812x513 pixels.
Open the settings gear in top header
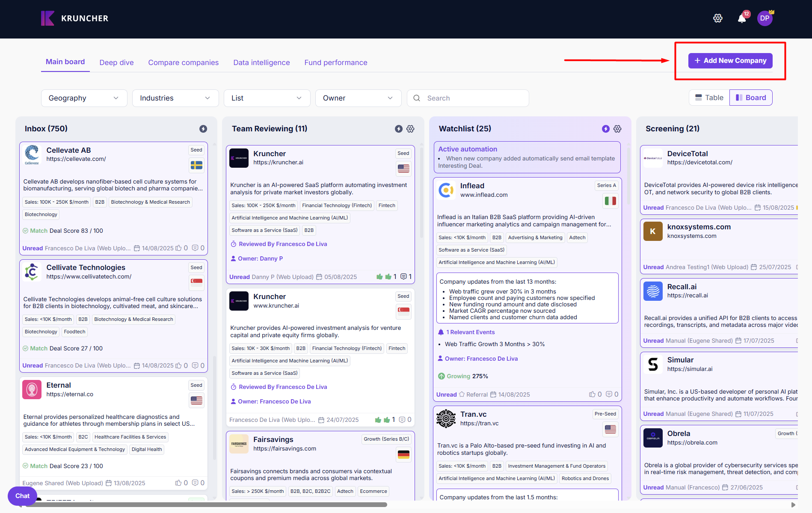[x=717, y=18]
